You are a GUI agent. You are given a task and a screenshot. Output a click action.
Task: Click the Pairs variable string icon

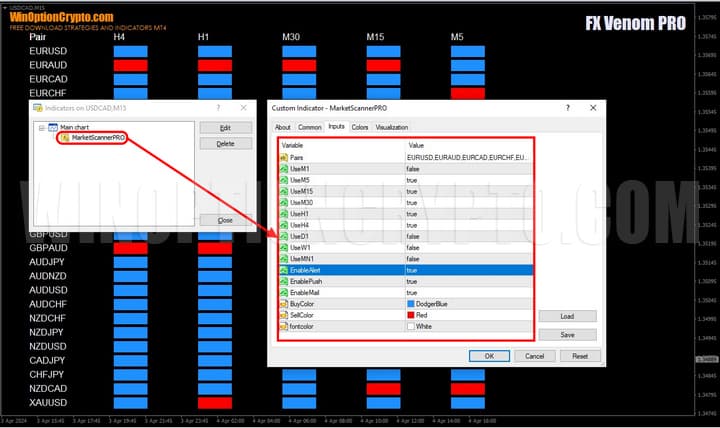[x=284, y=158]
